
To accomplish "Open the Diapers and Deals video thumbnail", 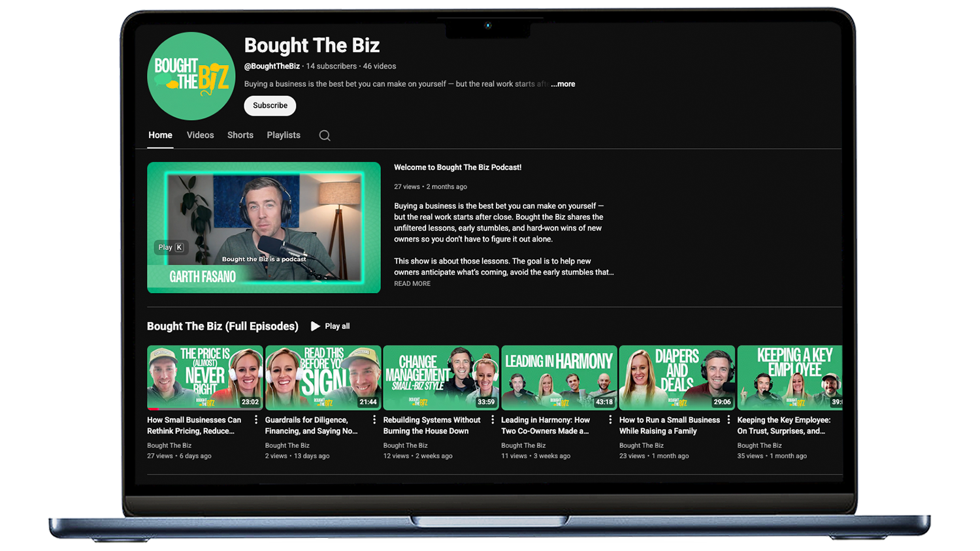I will pyautogui.click(x=676, y=377).
